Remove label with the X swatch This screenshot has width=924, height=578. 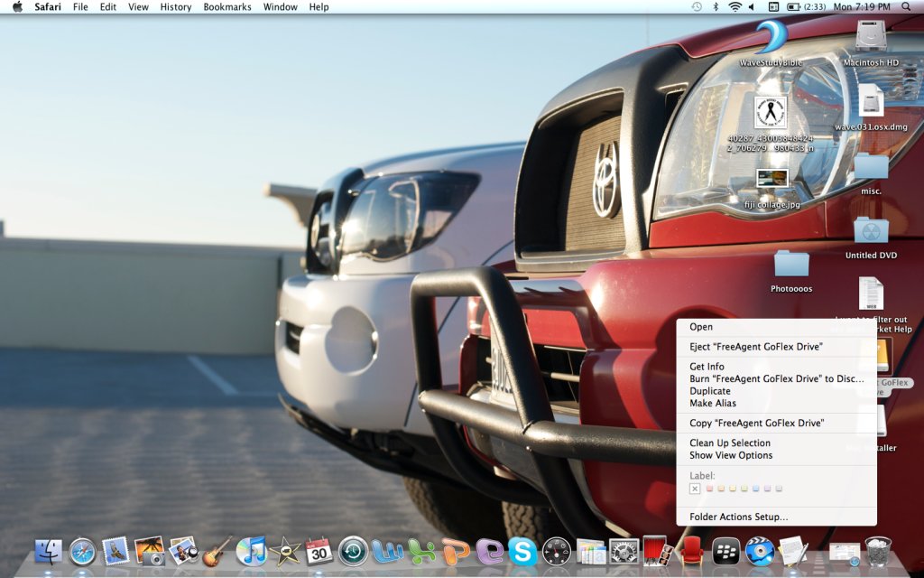tap(695, 489)
